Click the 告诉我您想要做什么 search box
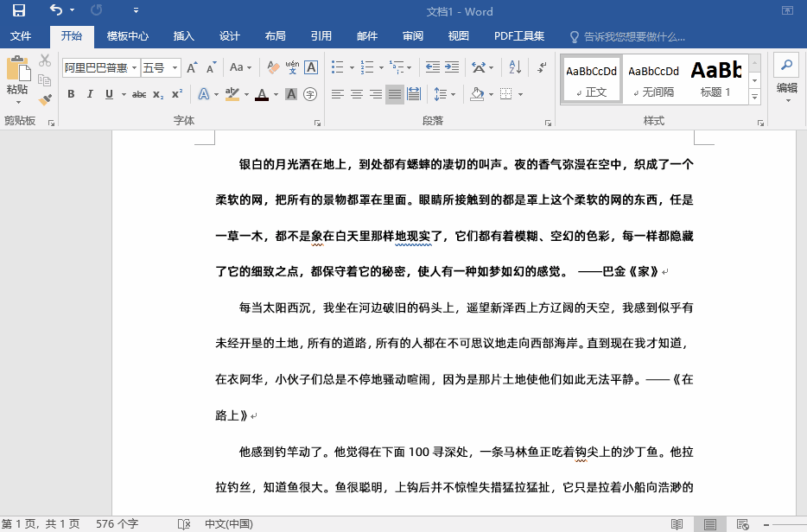The image size is (807, 532). point(633,37)
